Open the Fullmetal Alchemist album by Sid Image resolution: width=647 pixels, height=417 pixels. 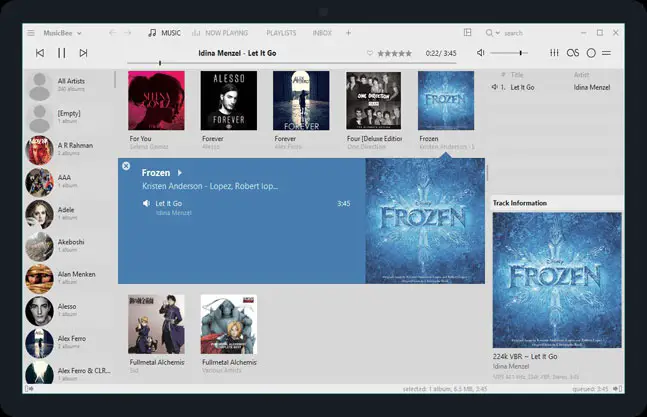click(x=156, y=325)
